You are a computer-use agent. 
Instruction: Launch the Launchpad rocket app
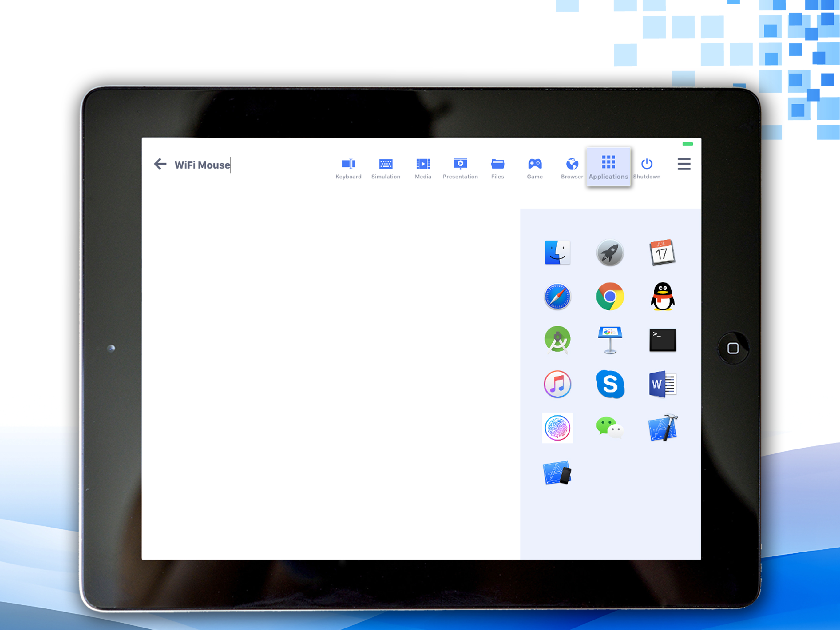pyautogui.click(x=610, y=253)
